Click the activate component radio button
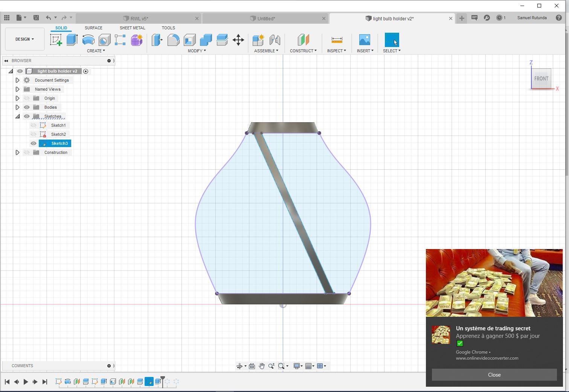The height and width of the screenshot is (392, 569). tap(86, 71)
